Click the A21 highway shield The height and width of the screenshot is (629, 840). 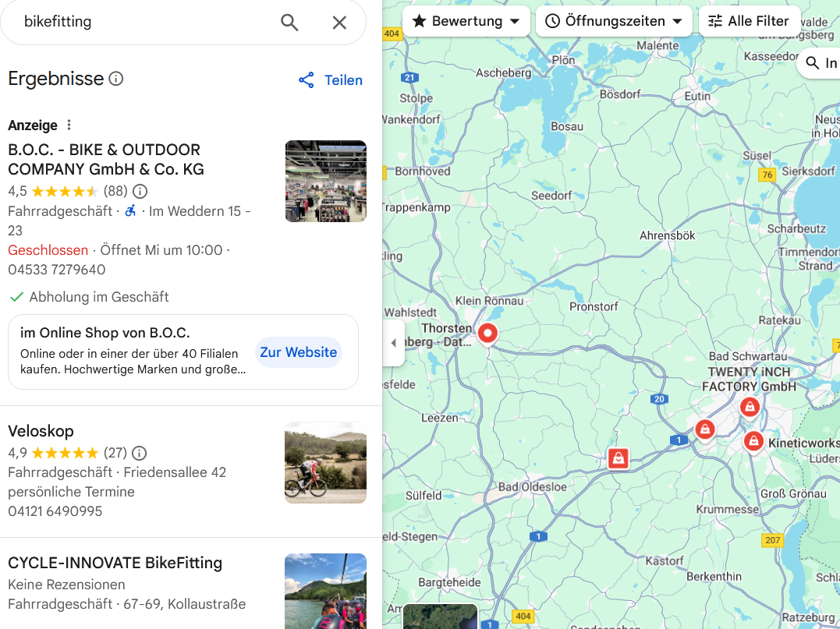[409, 78]
